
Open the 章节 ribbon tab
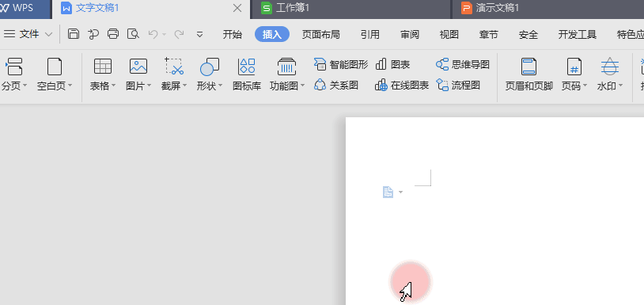pyautogui.click(x=488, y=35)
